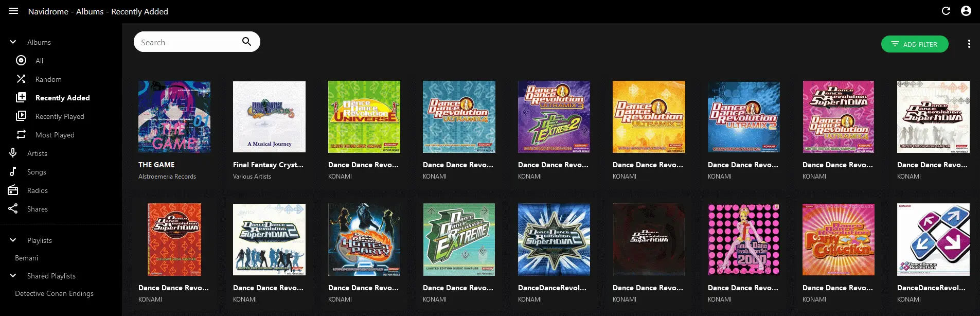Click the Shares icon in sidebar
The width and height of the screenshot is (980, 316).
pyautogui.click(x=13, y=208)
